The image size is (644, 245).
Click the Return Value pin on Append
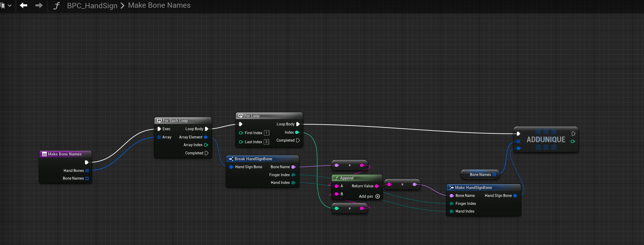click(377, 186)
